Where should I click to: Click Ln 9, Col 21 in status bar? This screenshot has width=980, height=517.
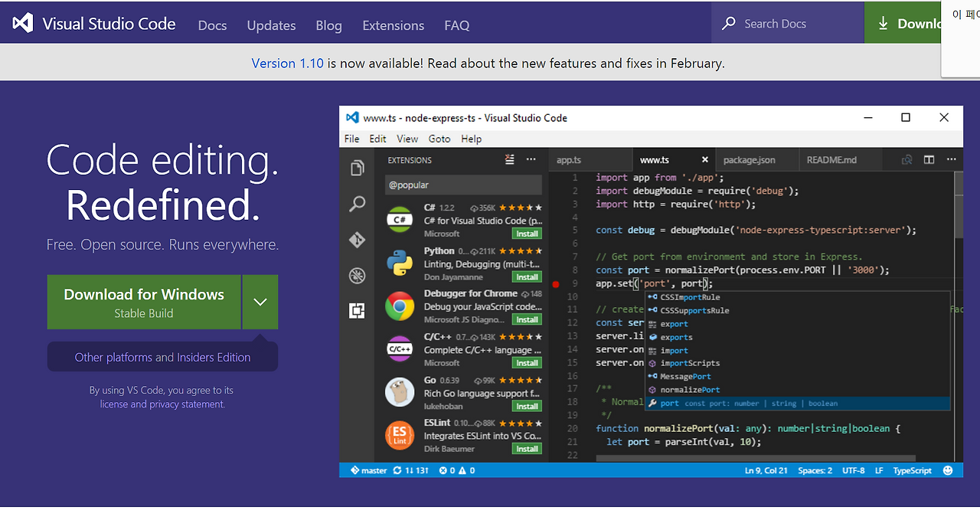[766, 470]
